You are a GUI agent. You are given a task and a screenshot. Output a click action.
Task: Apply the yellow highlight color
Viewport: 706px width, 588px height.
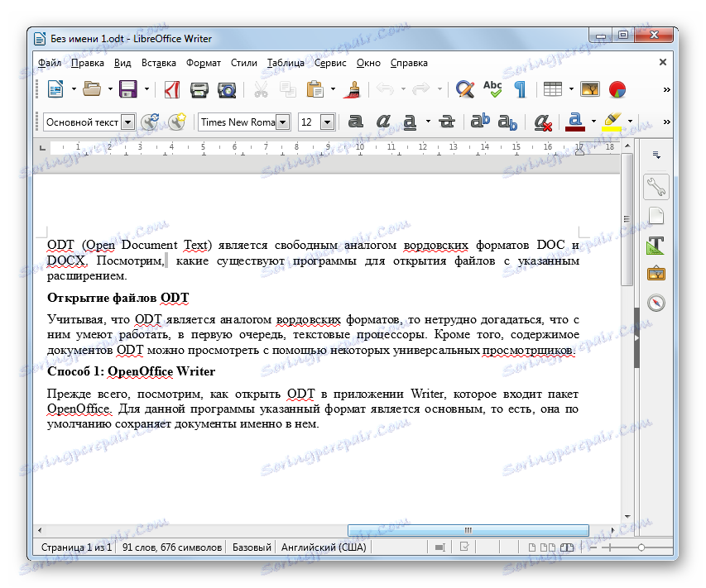pyautogui.click(x=612, y=122)
